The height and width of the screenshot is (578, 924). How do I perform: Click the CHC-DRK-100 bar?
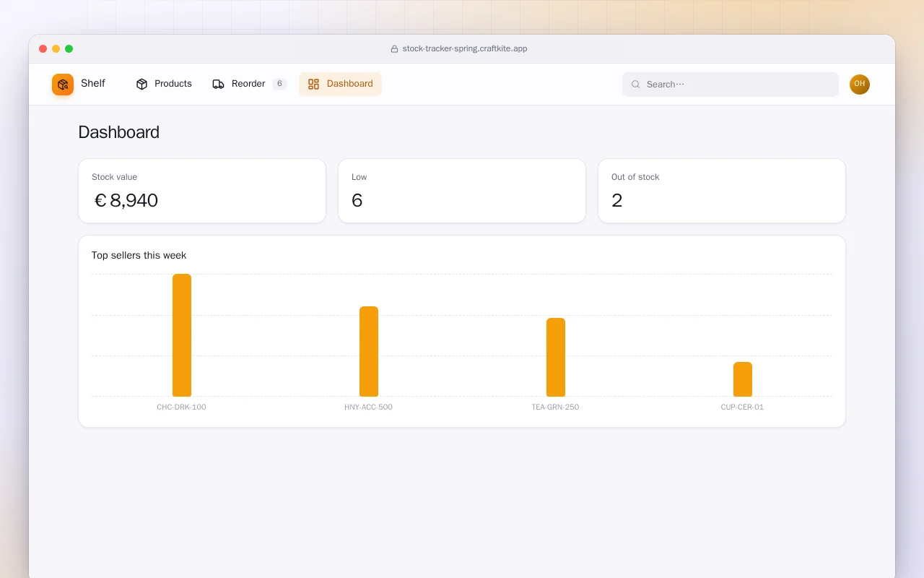pyautogui.click(x=182, y=335)
